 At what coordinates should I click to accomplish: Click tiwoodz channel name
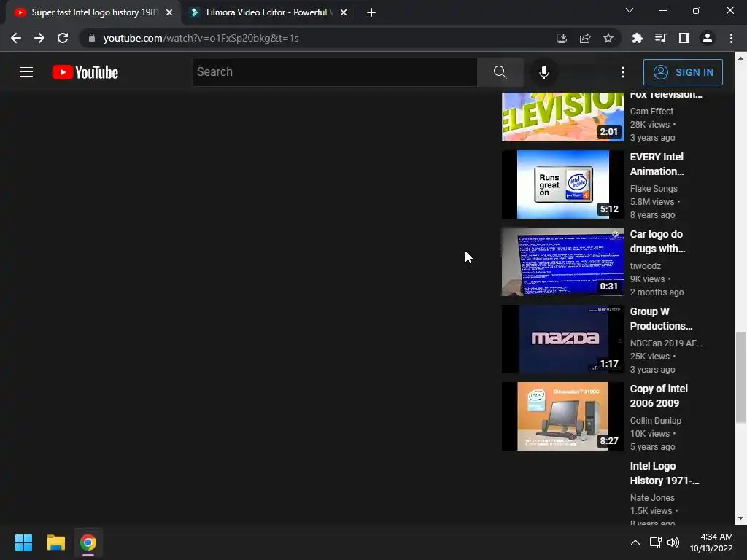pos(646,265)
